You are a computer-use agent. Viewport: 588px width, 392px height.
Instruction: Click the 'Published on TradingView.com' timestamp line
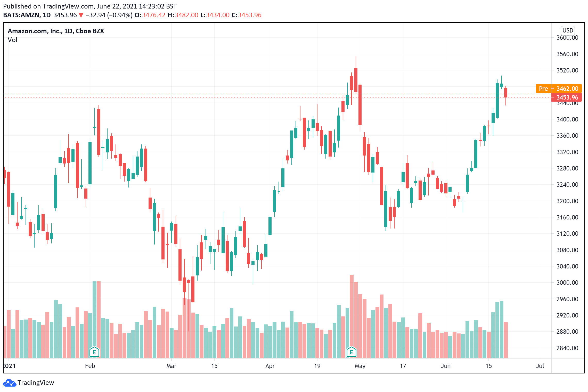[x=90, y=6]
